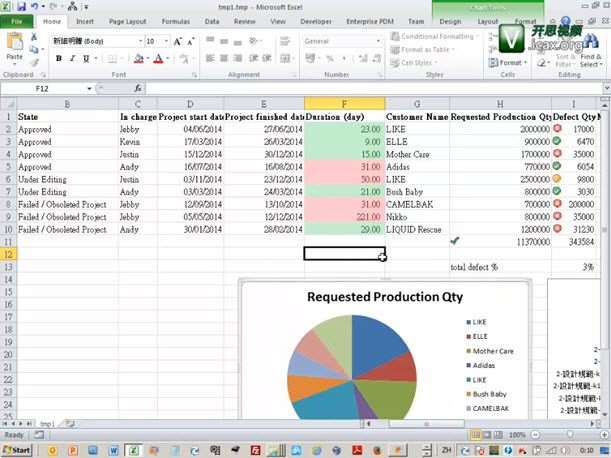Toggle Bold formatting
Screen dimensions: 611x458
pos(59,59)
